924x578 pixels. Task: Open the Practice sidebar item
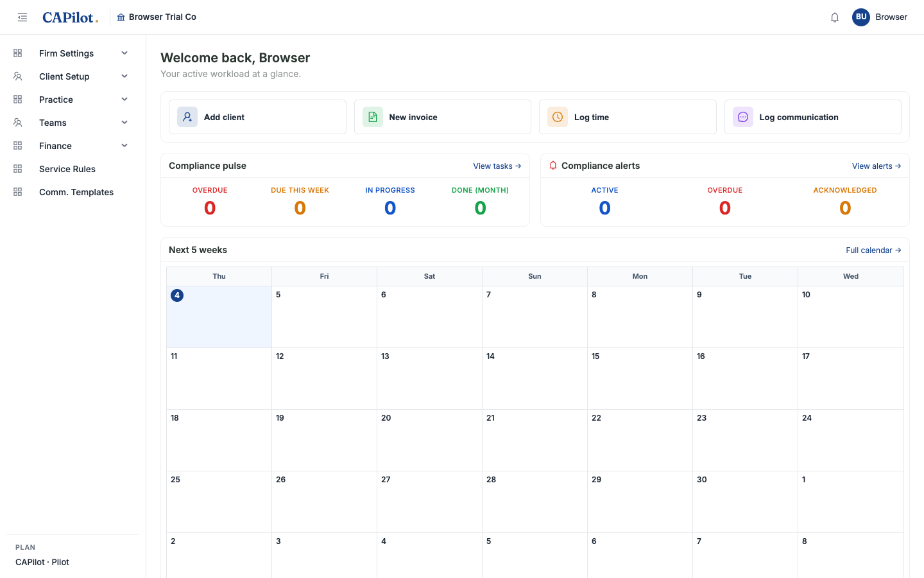point(71,100)
